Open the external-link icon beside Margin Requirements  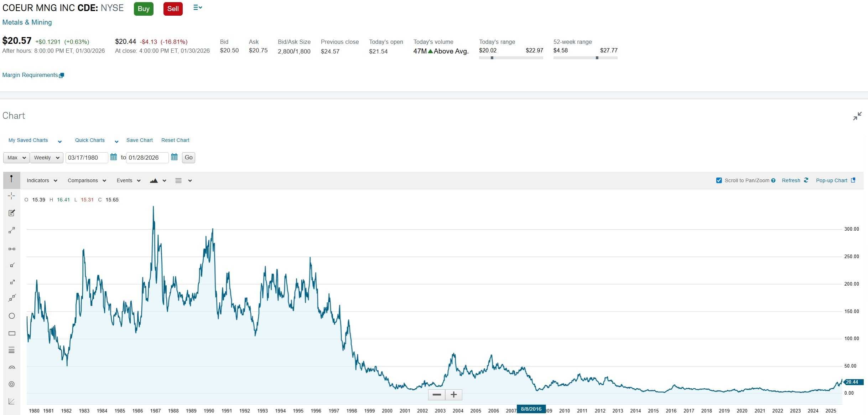coord(62,75)
